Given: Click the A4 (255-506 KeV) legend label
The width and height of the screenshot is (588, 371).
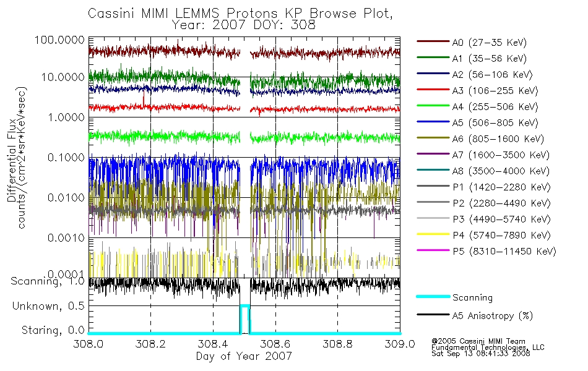Looking at the screenshot, I should point(495,107).
